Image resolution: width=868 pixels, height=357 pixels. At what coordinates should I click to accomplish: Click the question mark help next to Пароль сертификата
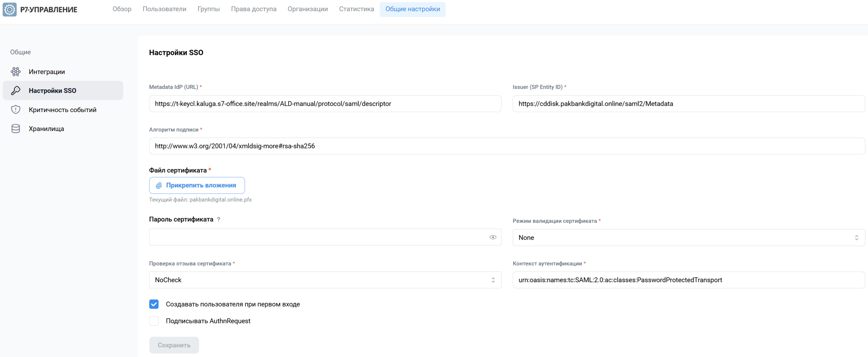click(219, 219)
